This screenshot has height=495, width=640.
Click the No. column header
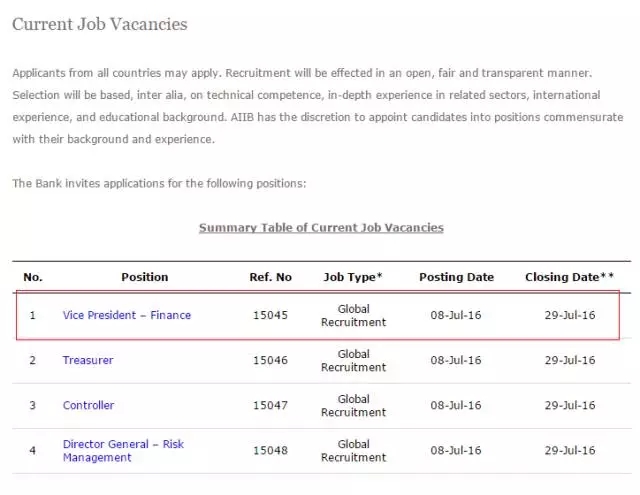(33, 277)
